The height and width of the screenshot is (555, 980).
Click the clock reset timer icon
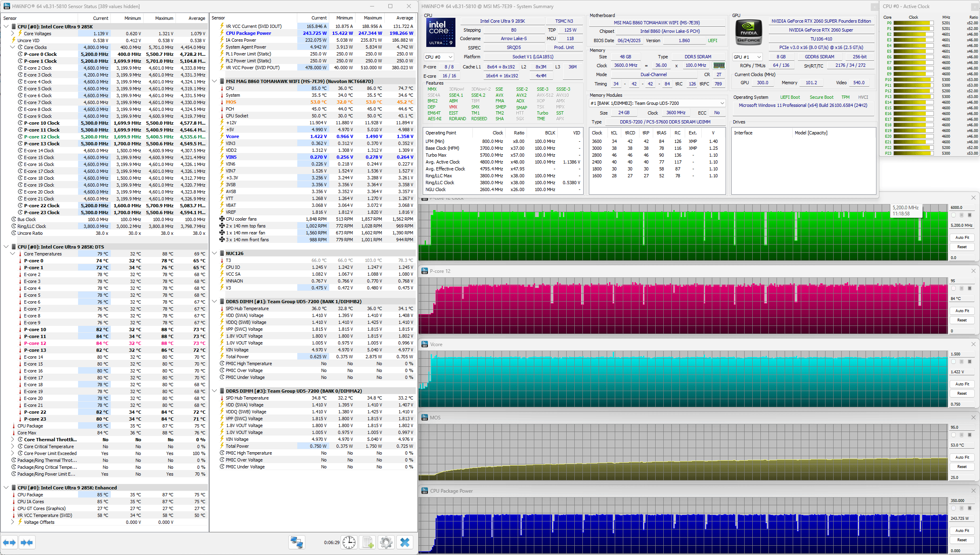349,542
